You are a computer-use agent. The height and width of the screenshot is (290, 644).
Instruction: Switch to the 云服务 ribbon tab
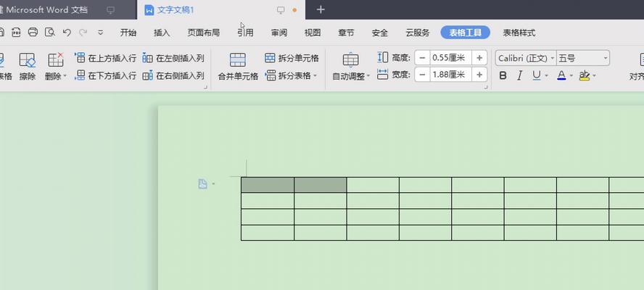click(x=418, y=33)
